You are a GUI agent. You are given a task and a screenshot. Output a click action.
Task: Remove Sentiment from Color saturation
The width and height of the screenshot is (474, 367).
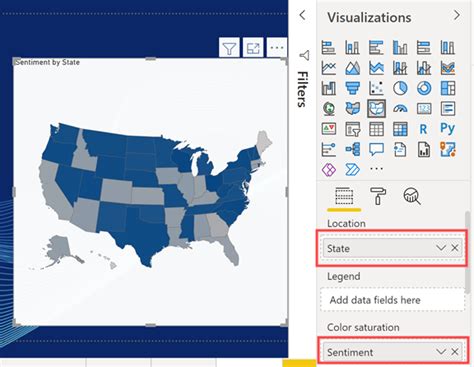tap(455, 352)
